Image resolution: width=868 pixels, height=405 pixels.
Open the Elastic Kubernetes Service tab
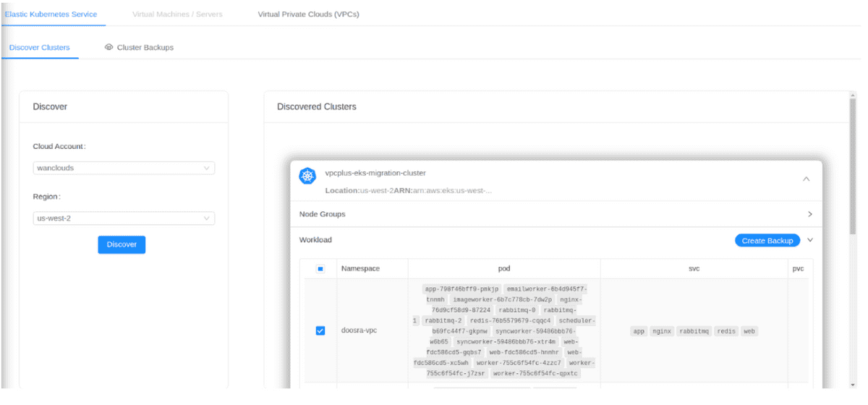pos(51,14)
